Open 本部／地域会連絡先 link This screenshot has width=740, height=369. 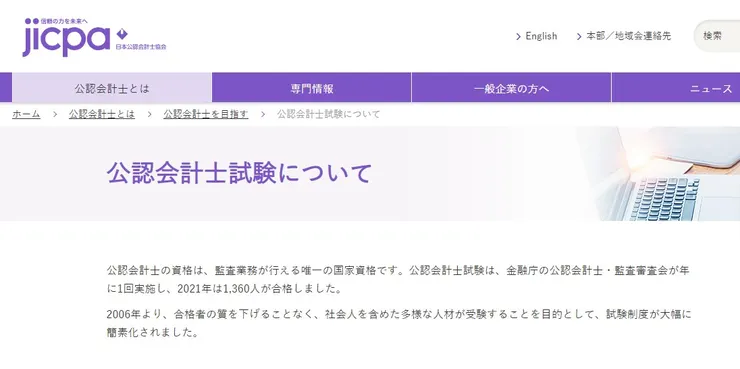[x=628, y=36]
